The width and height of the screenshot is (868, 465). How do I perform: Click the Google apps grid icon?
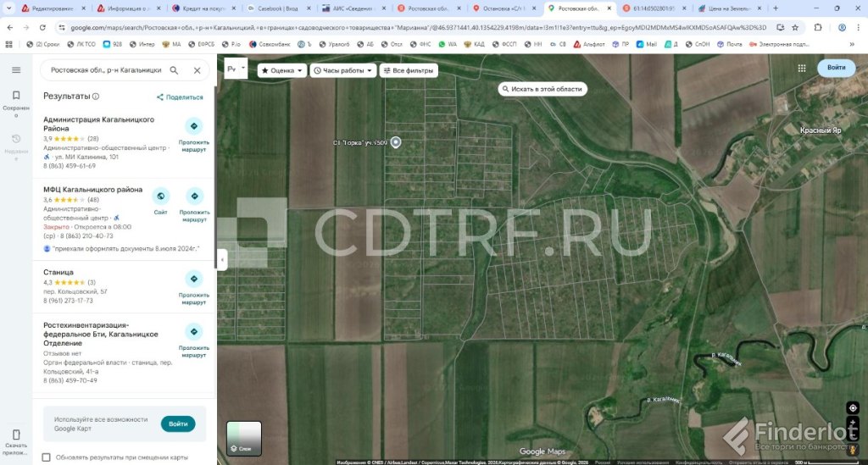[801, 68]
